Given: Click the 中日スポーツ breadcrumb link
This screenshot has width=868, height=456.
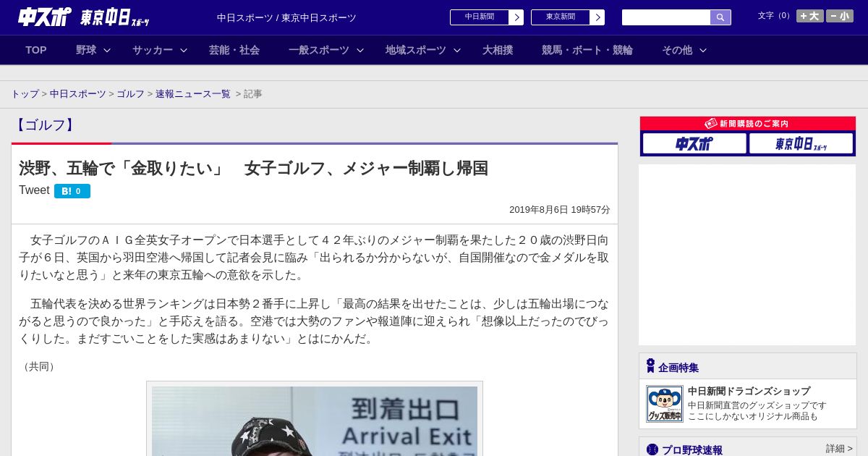Looking at the screenshot, I should coord(78,94).
